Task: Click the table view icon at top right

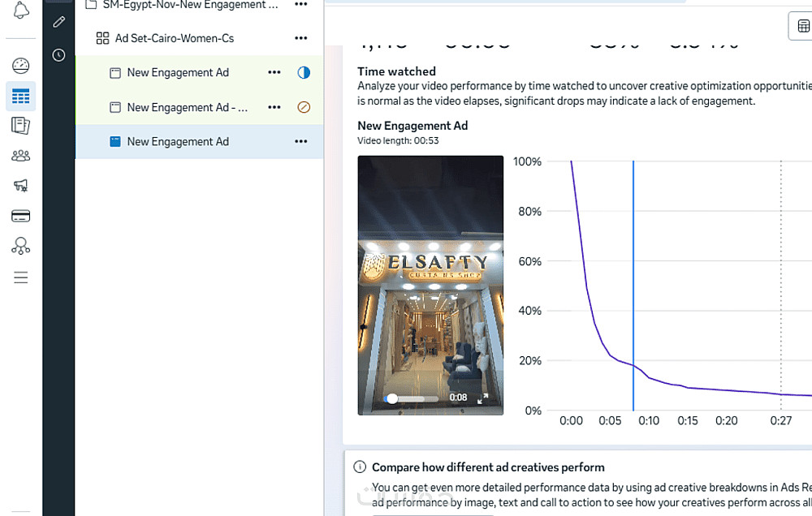Action: (x=803, y=26)
